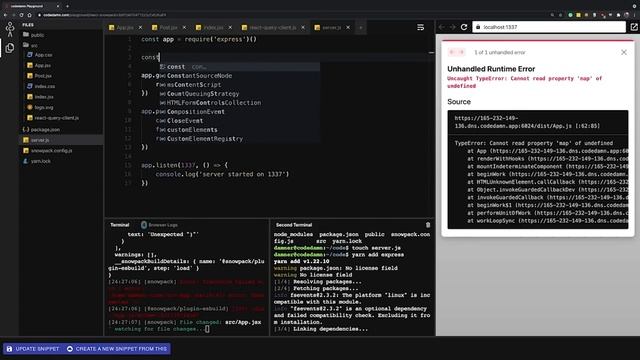Click the editor minimap line marker

pos(431,53)
